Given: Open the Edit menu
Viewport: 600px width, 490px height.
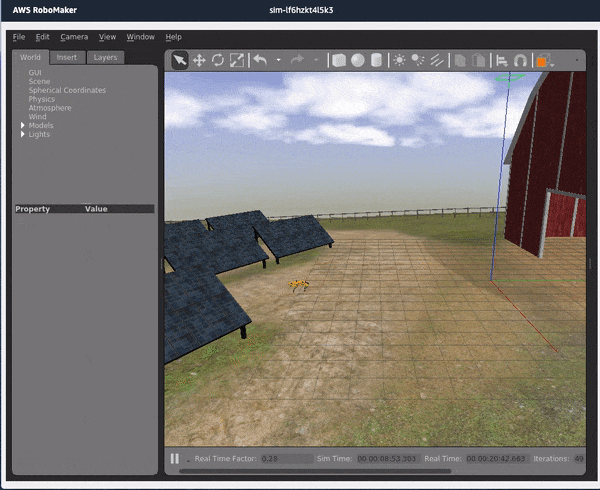Looking at the screenshot, I should pos(42,37).
